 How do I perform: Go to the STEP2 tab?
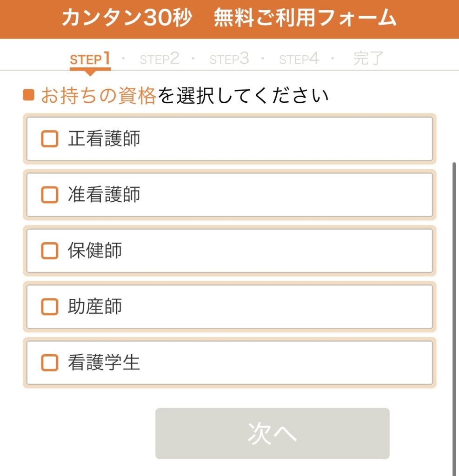(x=160, y=59)
